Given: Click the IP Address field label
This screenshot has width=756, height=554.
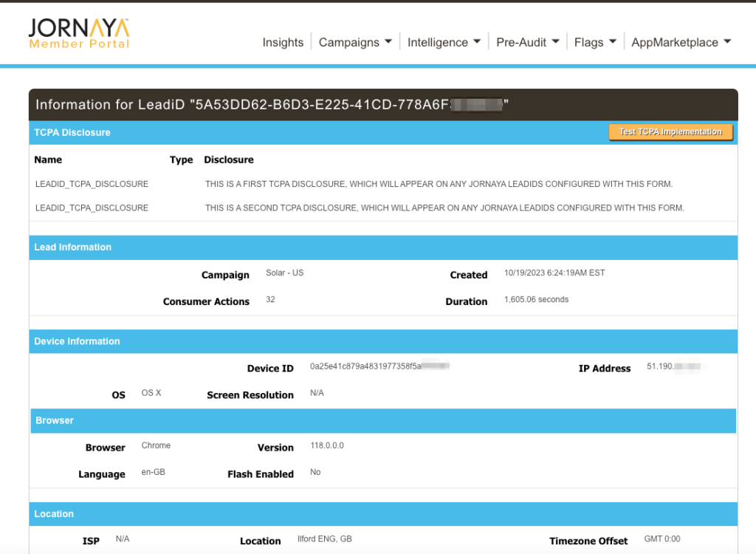Looking at the screenshot, I should (x=605, y=369).
